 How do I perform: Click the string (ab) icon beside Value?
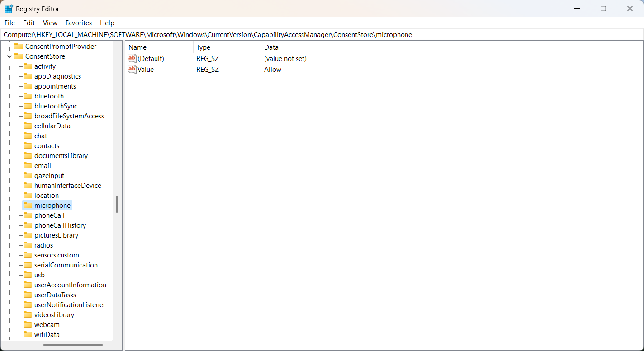click(132, 69)
